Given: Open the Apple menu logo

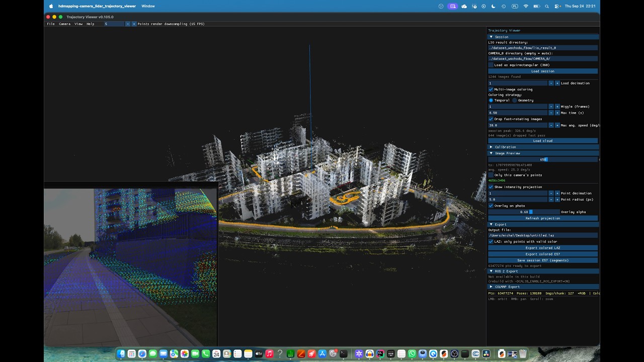Looking at the screenshot, I should coord(51,6).
